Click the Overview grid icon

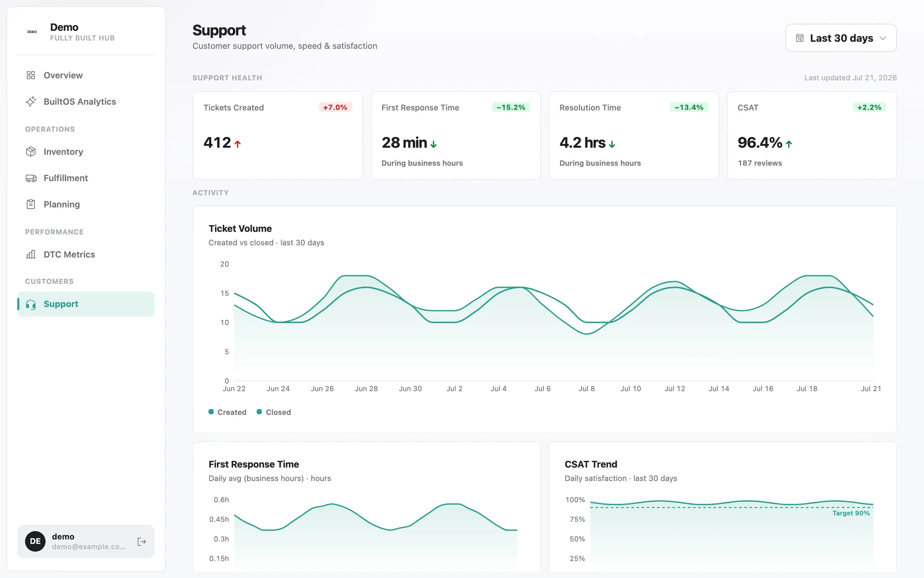click(31, 75)
